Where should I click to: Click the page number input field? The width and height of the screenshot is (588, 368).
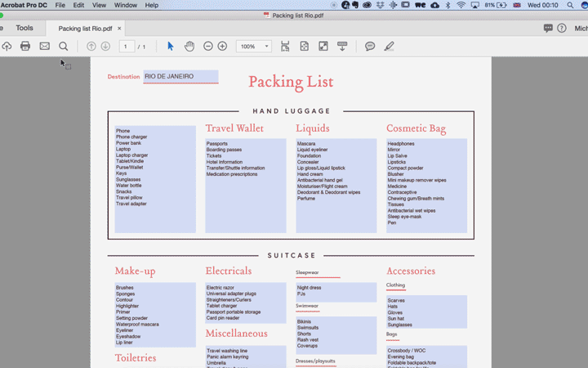pyautogui.click(x=127, y=46)
